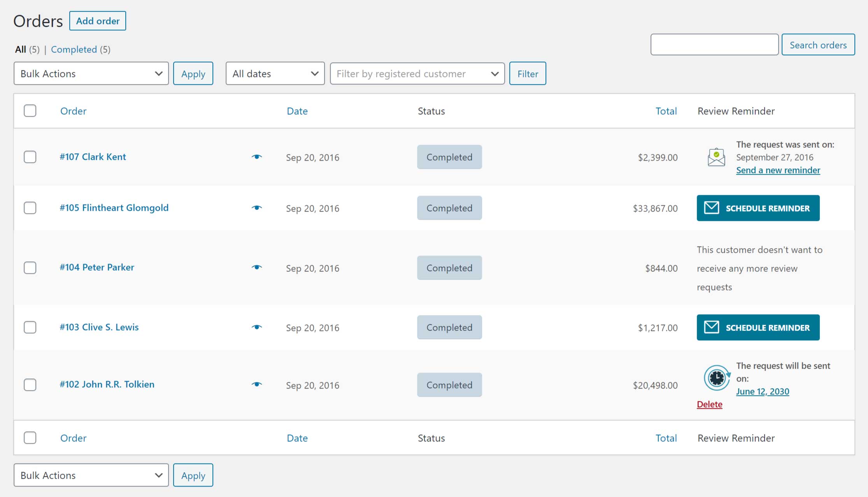Switch to the Completed (5) orders view
The image size is (868, 497).
(x=74, y=49)
